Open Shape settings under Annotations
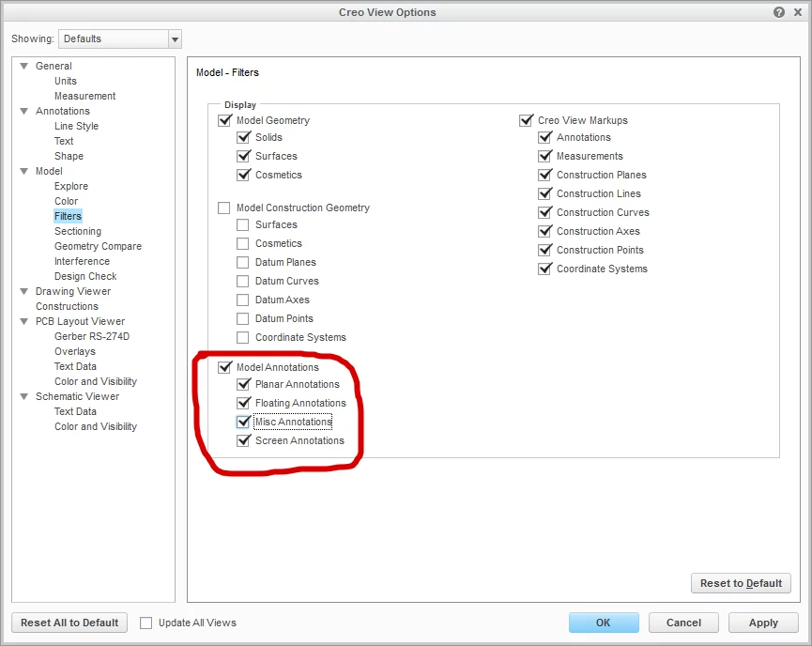The height and width of the screenshot is (646, 812). 69,156
